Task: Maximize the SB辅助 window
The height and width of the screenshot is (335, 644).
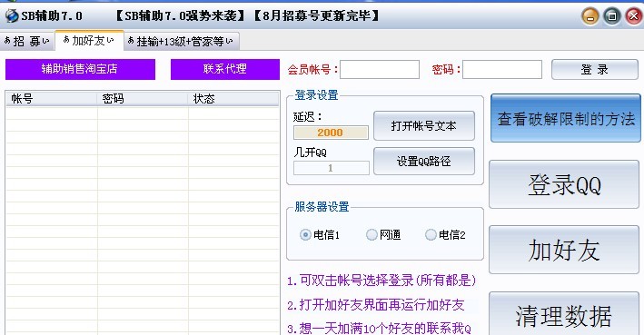Action: 611,17
